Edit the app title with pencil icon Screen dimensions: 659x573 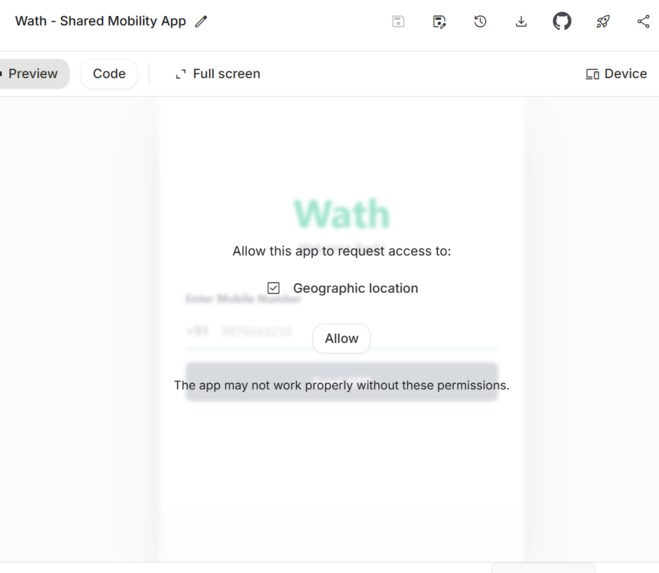(201, 21)
